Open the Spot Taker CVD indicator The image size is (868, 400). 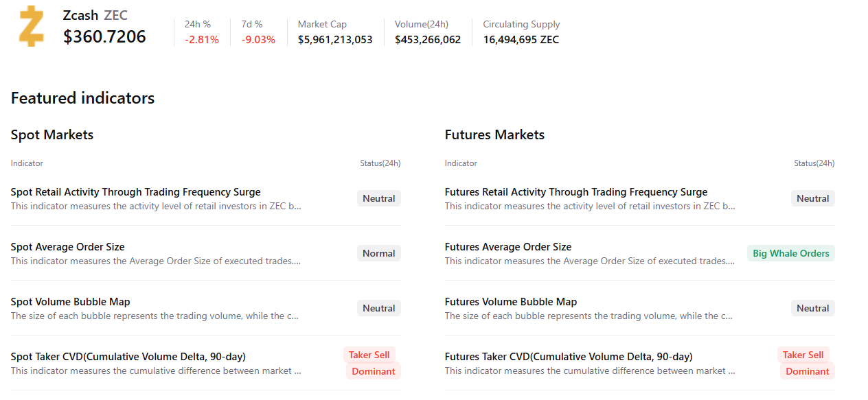(x=128, y=357)
